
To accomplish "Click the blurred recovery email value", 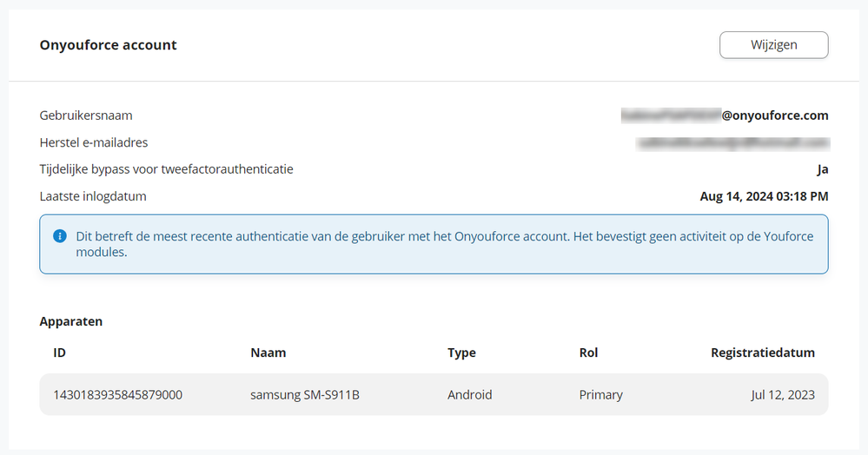I will point(732,142).
